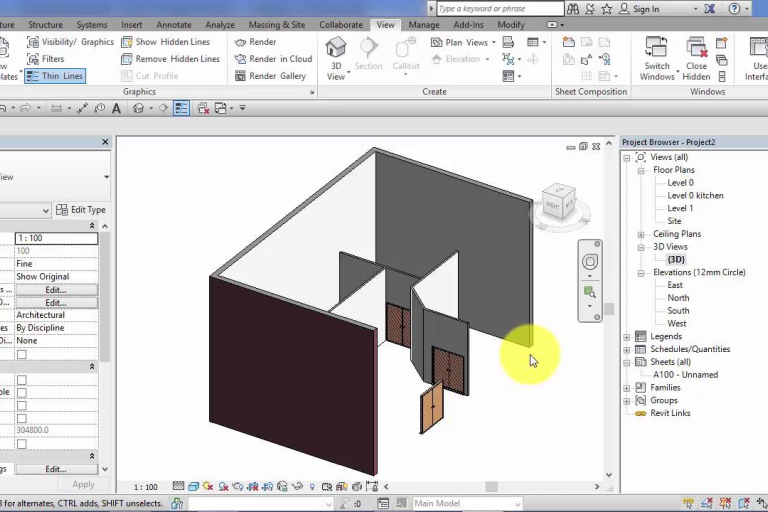Screen dimensions: 768x512
Task: Toggle the Thin Lines option
Action: (54, 76)
